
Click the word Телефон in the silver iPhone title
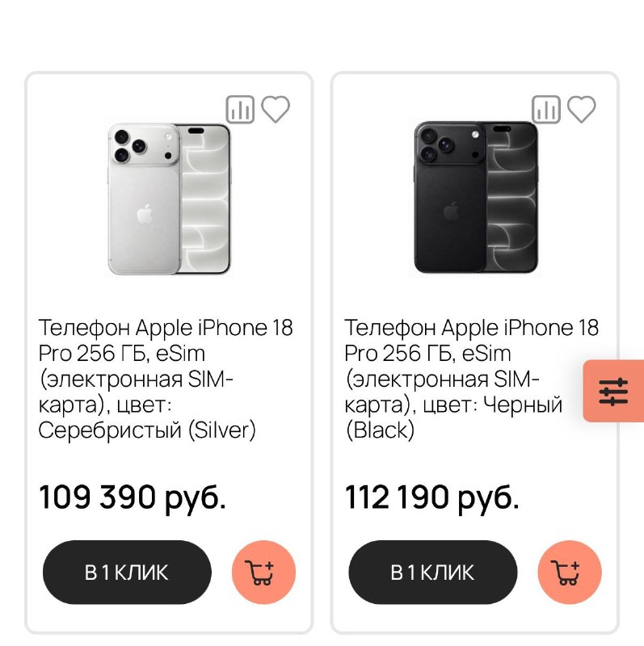click(84, 328)
